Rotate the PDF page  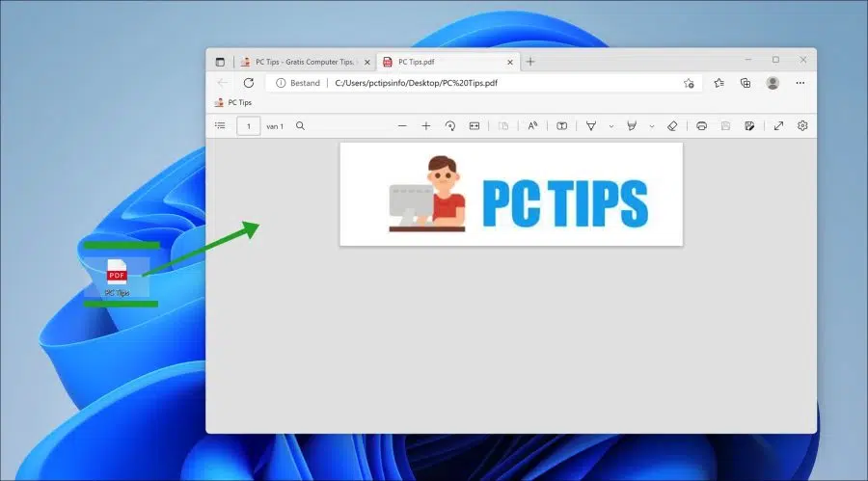click(x=450, y=126)
